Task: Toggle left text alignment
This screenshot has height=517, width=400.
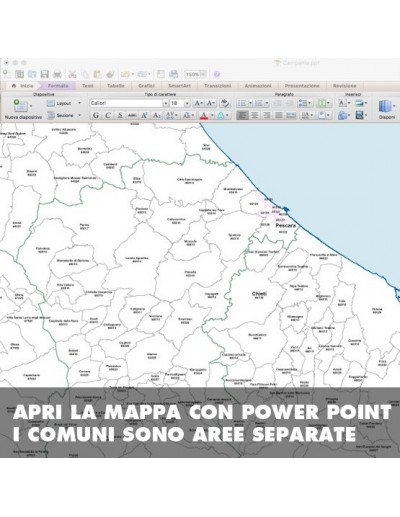Action: click(242, 115)
